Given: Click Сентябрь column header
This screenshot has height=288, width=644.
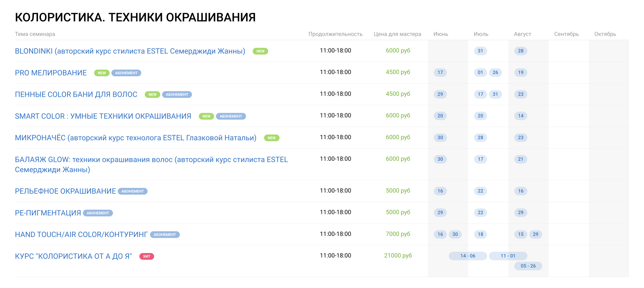Looking at the screenshot, I should (x=566, y=34).
